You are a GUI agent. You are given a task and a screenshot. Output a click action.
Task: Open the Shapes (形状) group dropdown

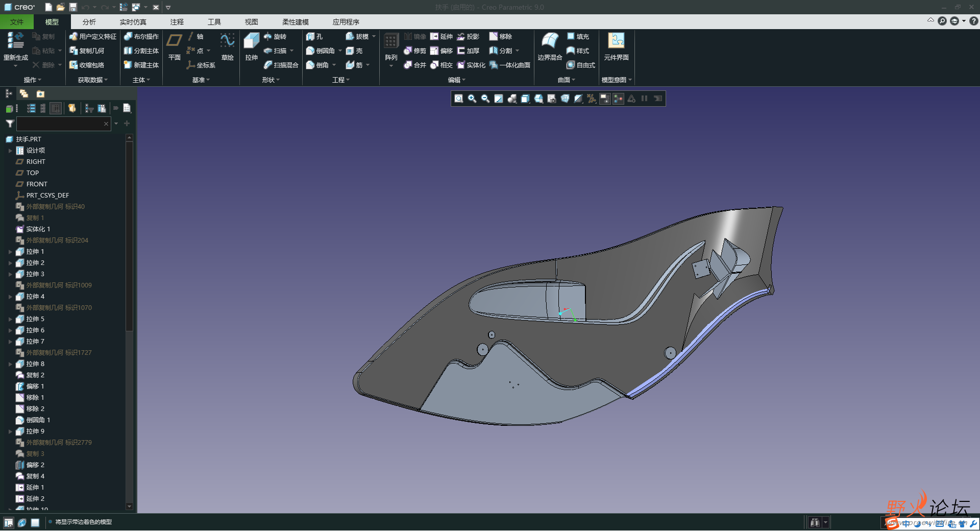[x=271, y=80]
